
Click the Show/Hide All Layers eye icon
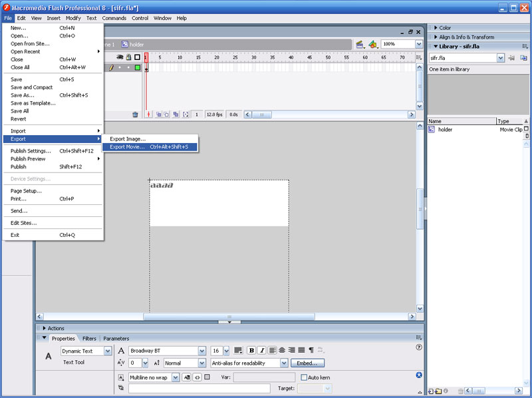coord(120,57)
